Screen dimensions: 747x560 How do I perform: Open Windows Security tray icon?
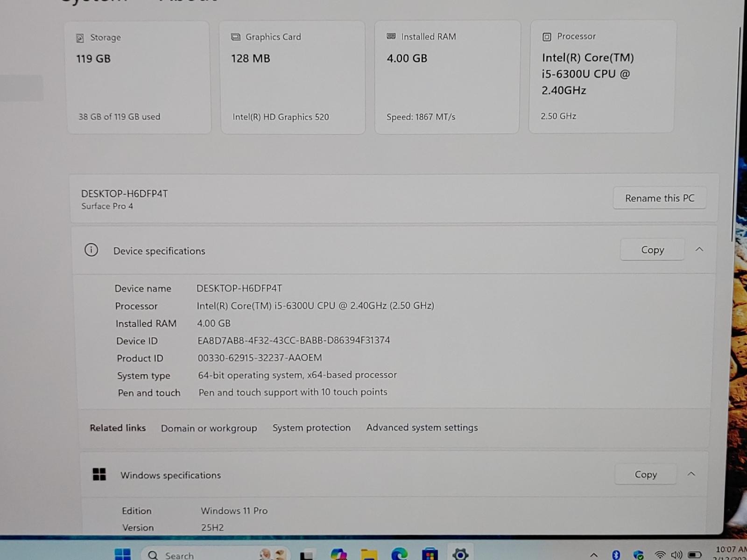[x=638, y=554]
